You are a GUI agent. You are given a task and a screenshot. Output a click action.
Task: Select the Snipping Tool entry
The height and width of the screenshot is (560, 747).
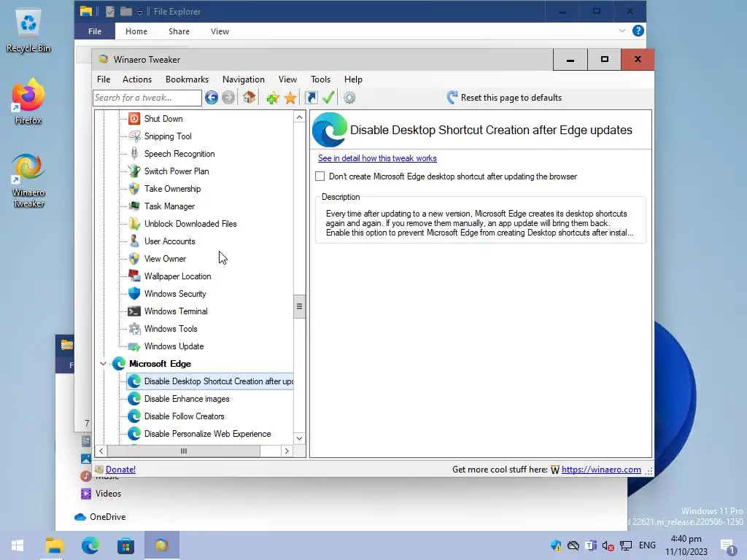[x=168, y=136]
